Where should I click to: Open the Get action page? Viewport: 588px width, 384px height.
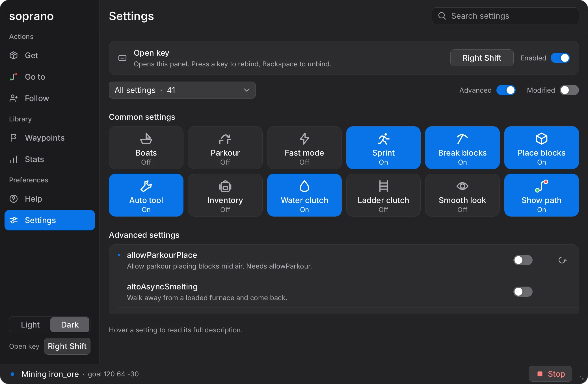click(x=50, y=55)
